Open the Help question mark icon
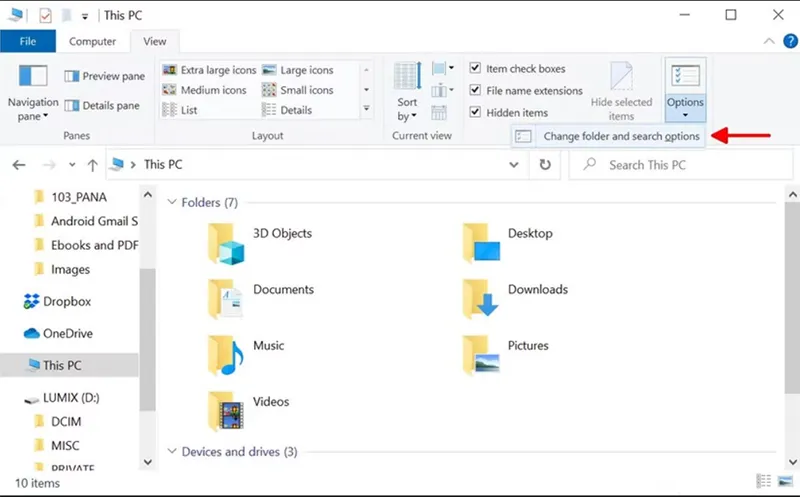 tap(790, 41)
